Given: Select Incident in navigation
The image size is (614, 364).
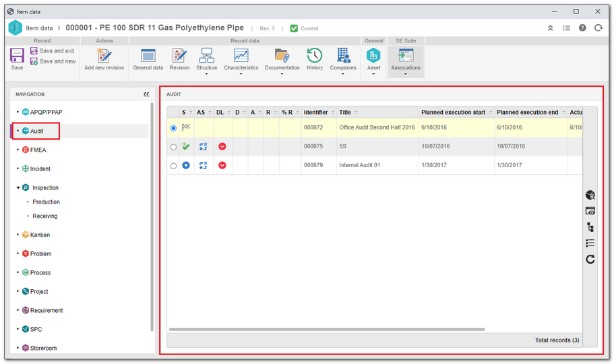Looking at the screenshot, I should tap(36, 169).
